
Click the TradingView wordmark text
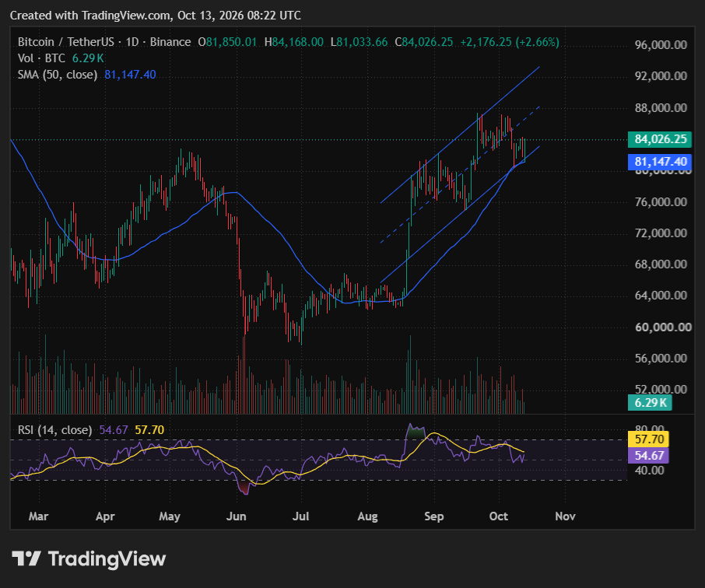[x=107, y=558]
